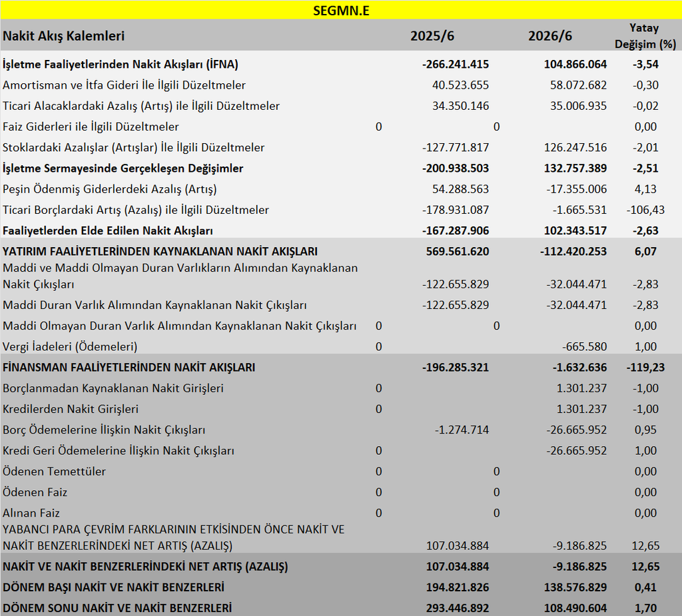Select İşletme Faaliyetlerinden Nakit Akışları (İFNA) row label
The width and height of the screenshot is (682, 616).
(121, 65)
